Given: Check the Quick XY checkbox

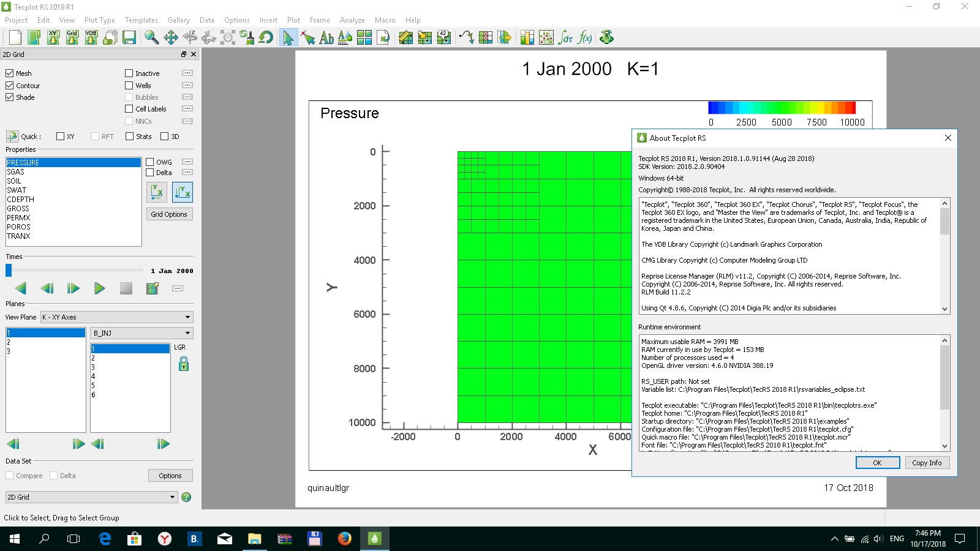Looking at the screenshot, I should pos(60,137).
